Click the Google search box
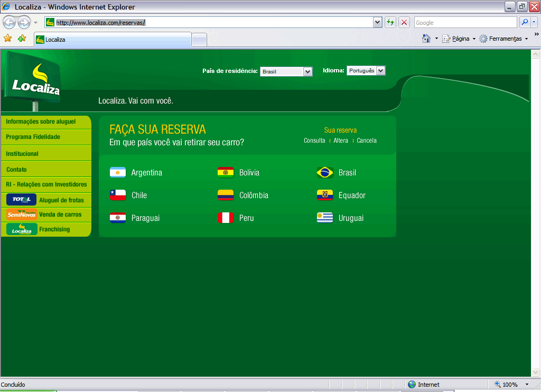This screenshot has height=392, width=541. click(465, 22)
